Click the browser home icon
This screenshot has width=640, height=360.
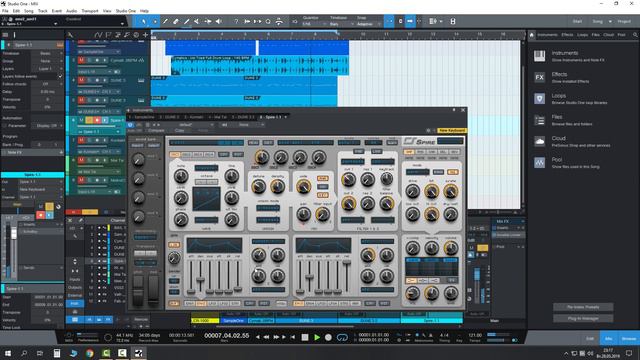tap(532, 35)
